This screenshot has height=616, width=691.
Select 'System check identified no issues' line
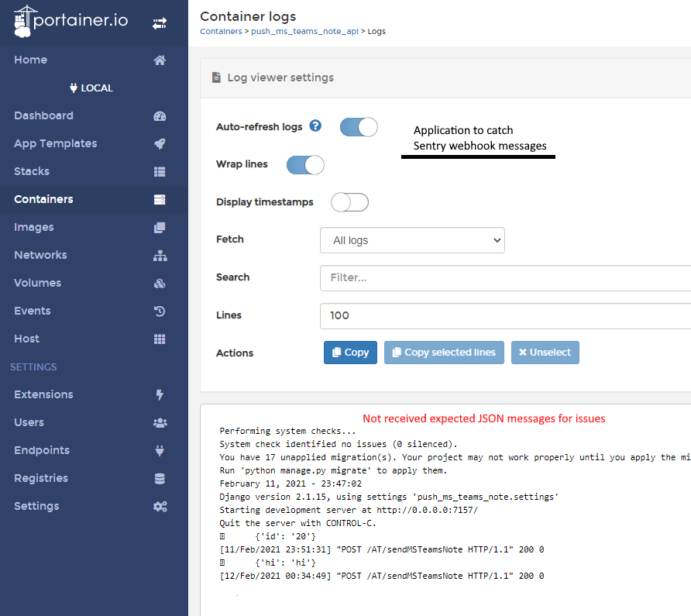tap(339, 444)
